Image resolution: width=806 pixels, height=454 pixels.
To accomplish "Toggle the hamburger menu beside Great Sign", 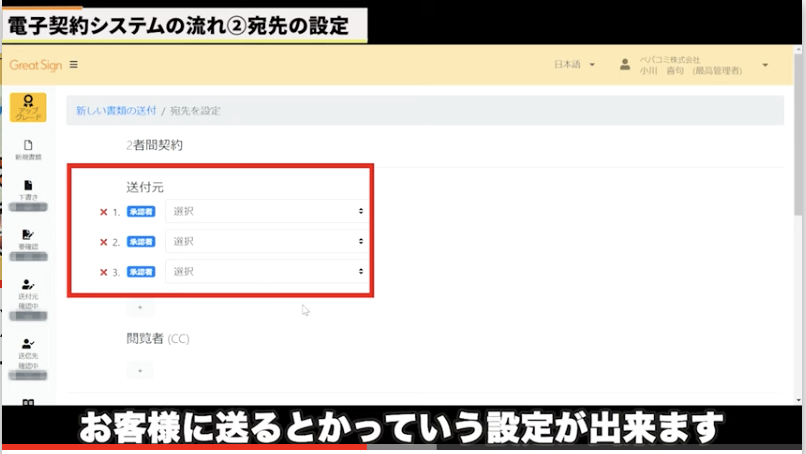I will point(74,65).
